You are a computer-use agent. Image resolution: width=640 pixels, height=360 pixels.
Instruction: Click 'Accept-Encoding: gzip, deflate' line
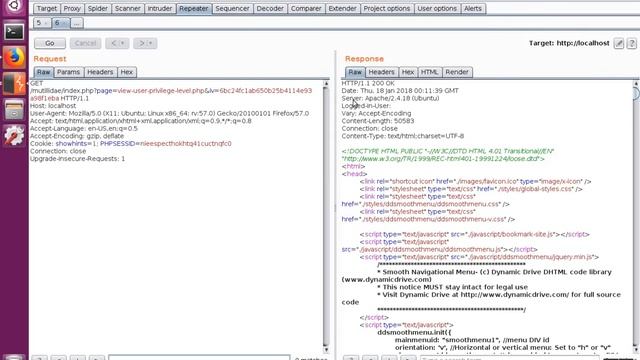click(x=77, y=136)
